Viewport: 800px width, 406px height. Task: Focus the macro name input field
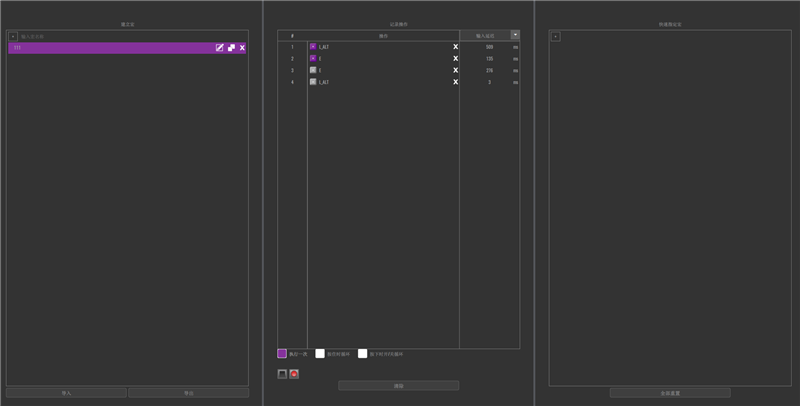(x=133, y=37)
